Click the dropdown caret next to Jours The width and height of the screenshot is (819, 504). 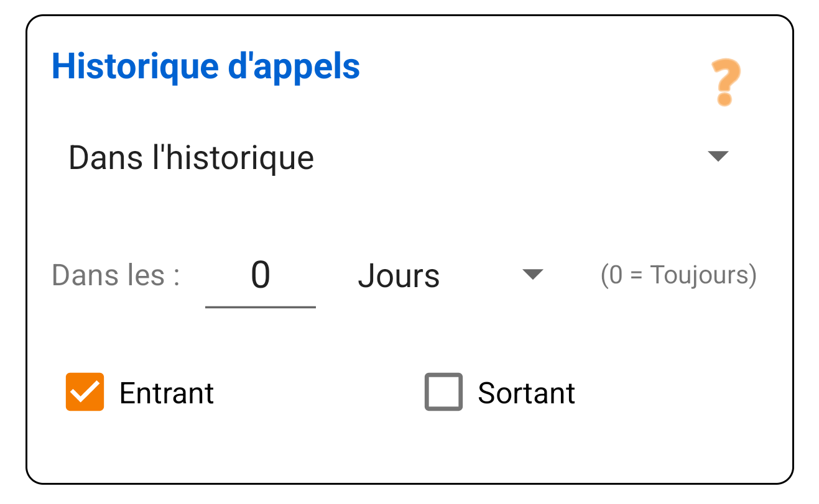click(532, 274)
